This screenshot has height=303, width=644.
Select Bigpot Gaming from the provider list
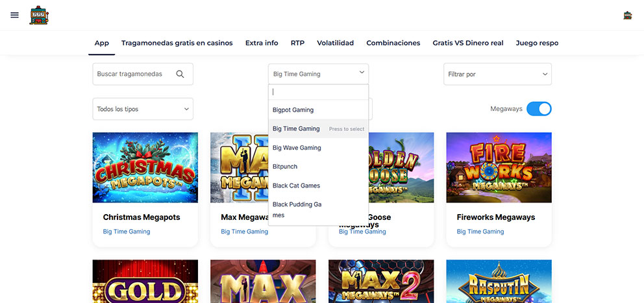pyautogui.click(x=293, y=110)
